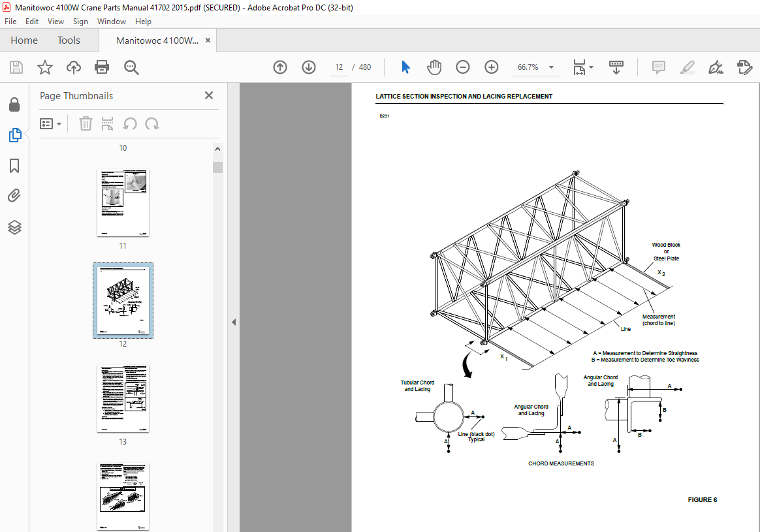Screen dimensions: 760x532
Task: Print the document with printer icon
Action: click(x=102, y=67)
